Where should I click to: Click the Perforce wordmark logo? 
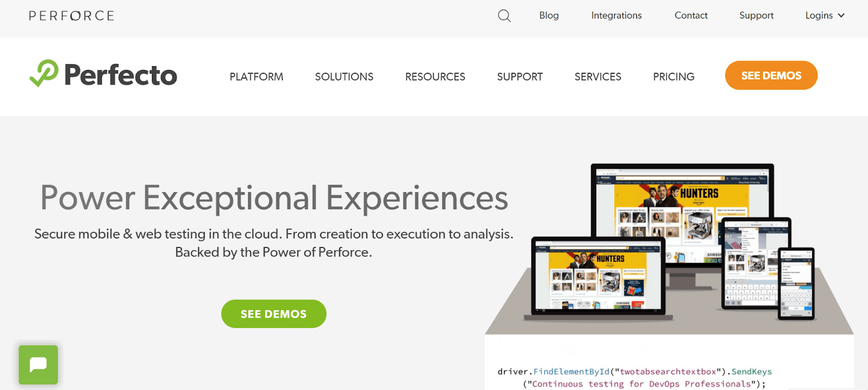coord(72,16)
